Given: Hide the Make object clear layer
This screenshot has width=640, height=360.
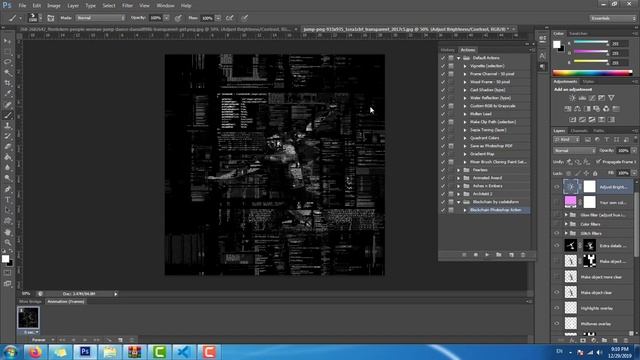Looking at the screenshot, I should (x=557, y=293).
